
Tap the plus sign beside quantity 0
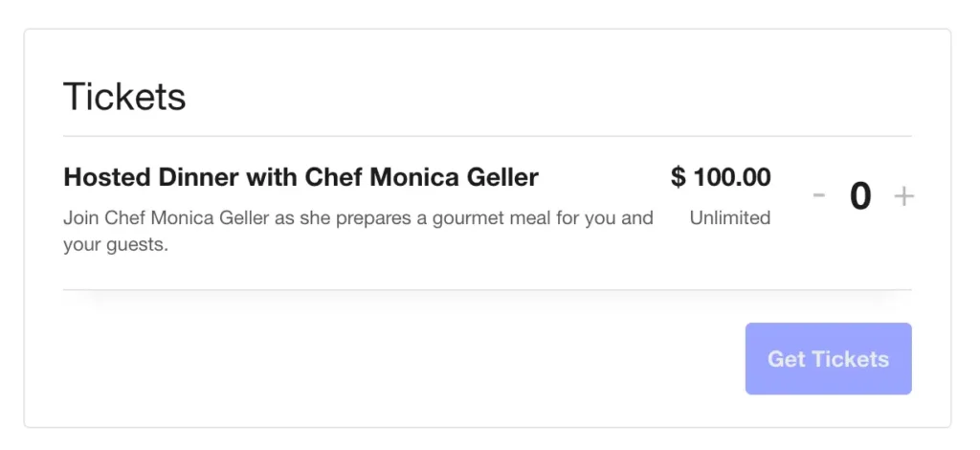tap(903, 196)
